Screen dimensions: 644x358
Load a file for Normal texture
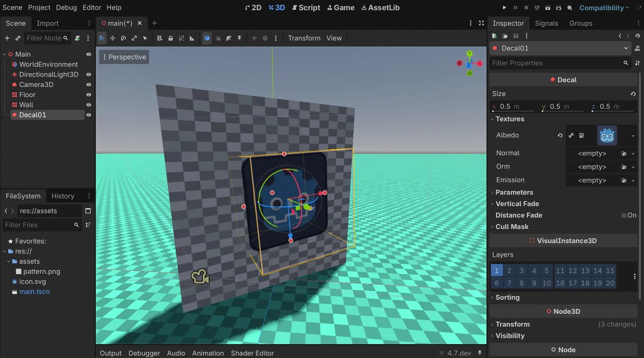(624, 153)
